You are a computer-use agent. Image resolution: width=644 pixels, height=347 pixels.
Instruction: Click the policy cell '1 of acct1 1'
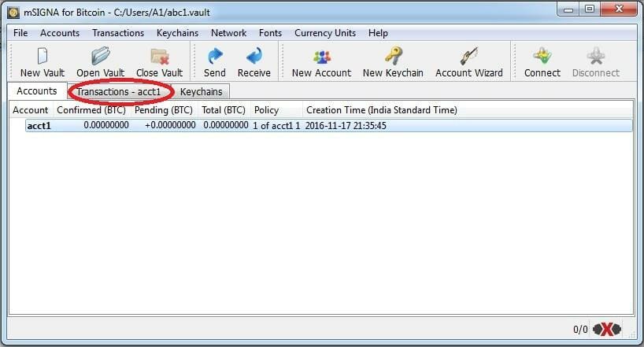pos(276,126)
